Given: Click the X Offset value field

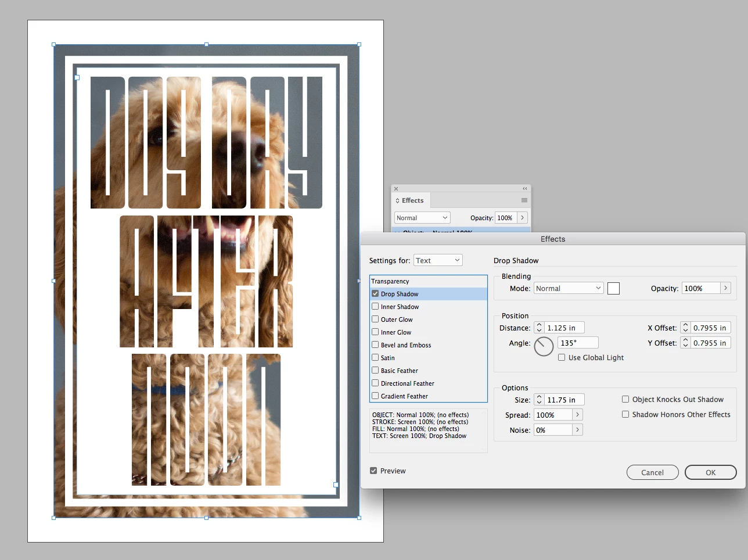Looking at the screenshot, I should [710, 328].
